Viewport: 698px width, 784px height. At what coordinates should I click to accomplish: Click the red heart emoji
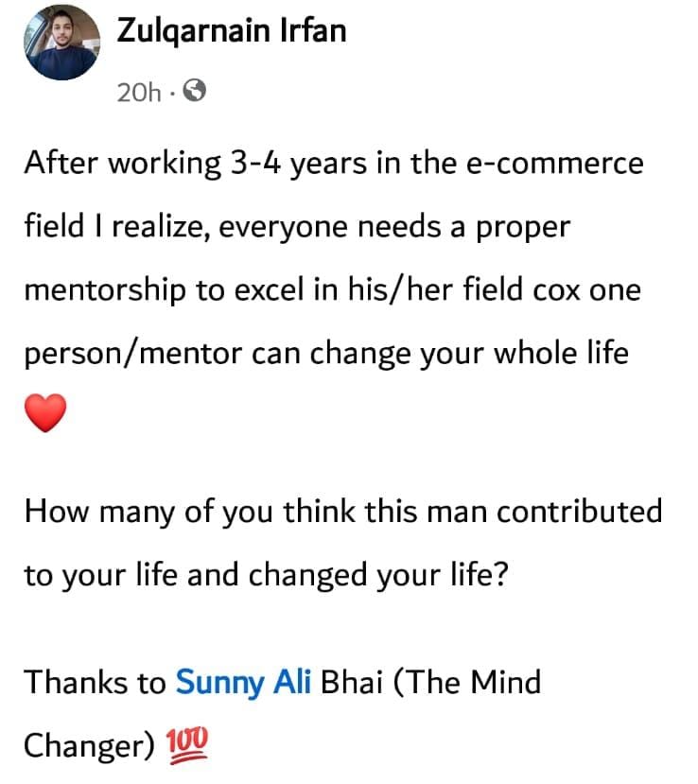(45, 413)
